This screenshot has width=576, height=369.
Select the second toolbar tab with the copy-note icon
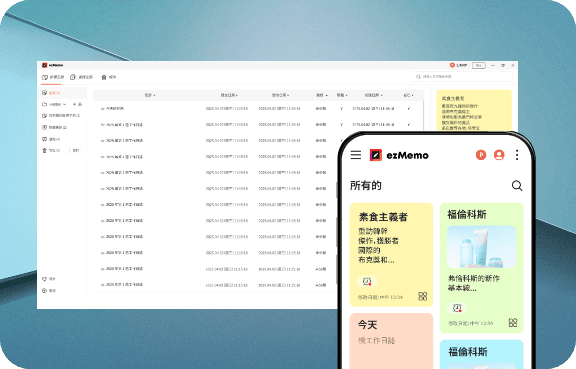(81, 77)
